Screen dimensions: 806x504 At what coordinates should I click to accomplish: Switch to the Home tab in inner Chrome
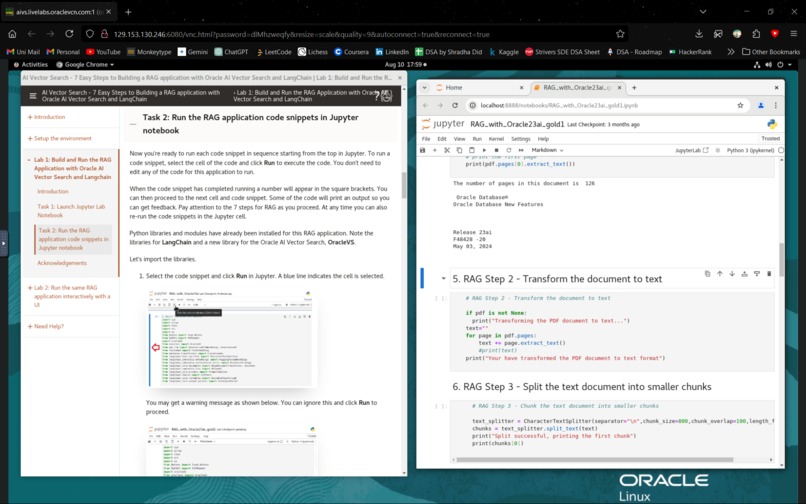[x=480, y=87]
